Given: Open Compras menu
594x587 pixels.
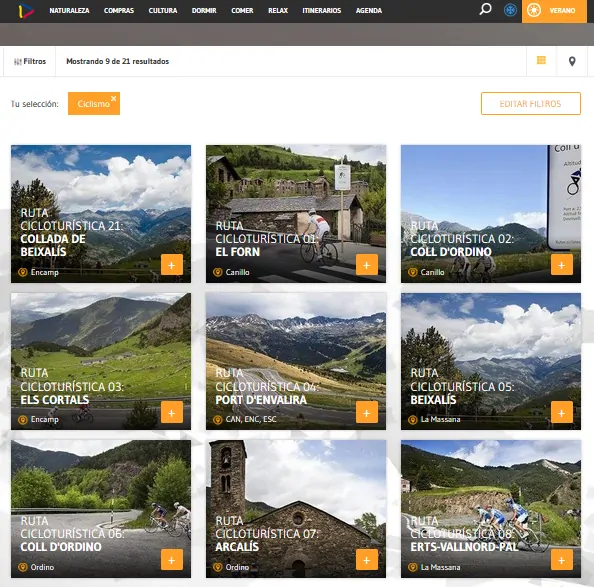Looking at the screenshot, I should coord(119,11).
